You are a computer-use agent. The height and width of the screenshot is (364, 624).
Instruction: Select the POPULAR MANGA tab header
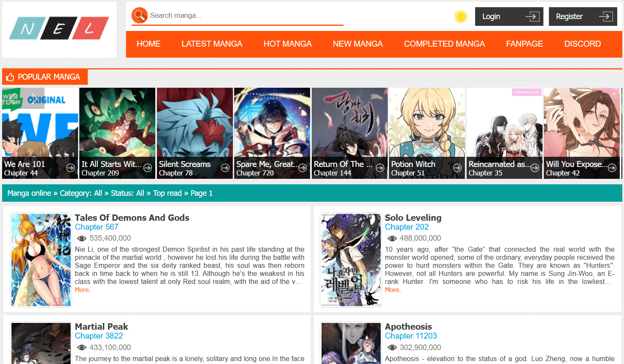[45, 77]
